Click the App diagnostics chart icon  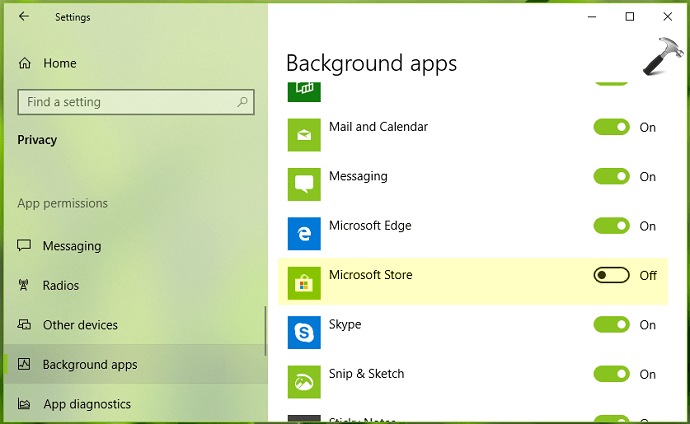[24, 404]
